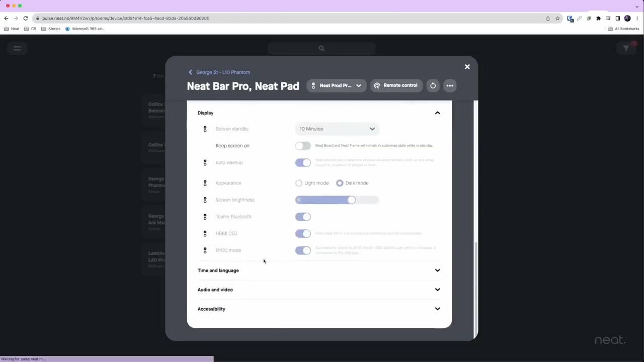Click the browser address bar URL
Screen dimensions: 644x362
126,18
